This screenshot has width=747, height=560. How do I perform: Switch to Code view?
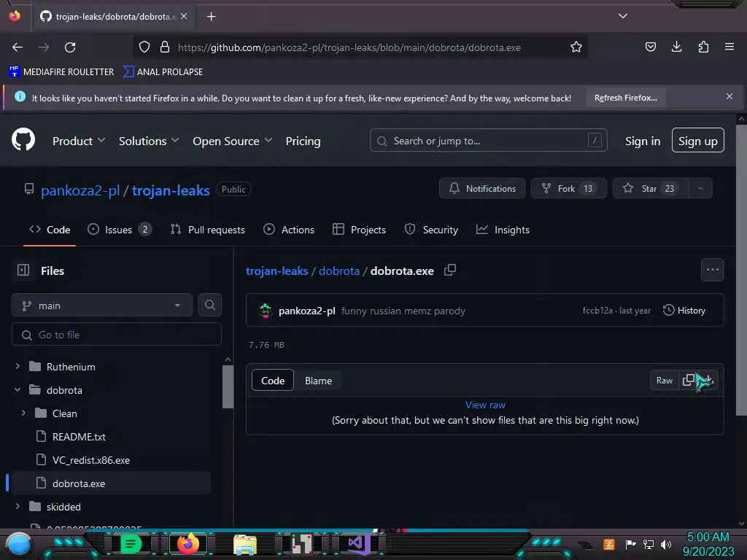point(273,381)
